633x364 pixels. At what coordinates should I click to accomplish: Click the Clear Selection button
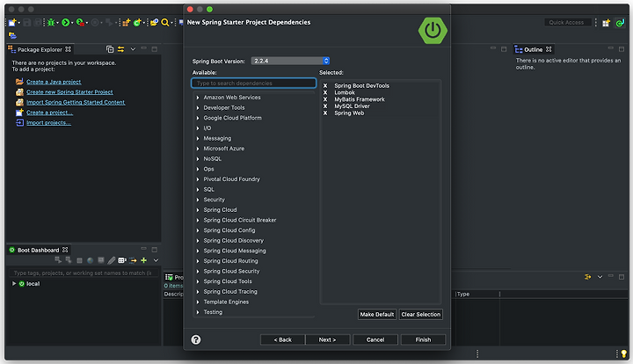coord(420,315)
